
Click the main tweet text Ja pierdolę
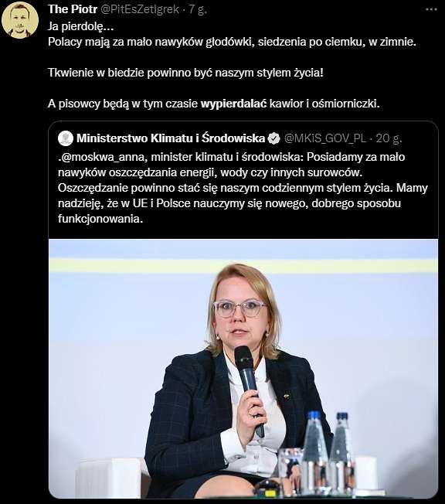click(x=80, y=26)
